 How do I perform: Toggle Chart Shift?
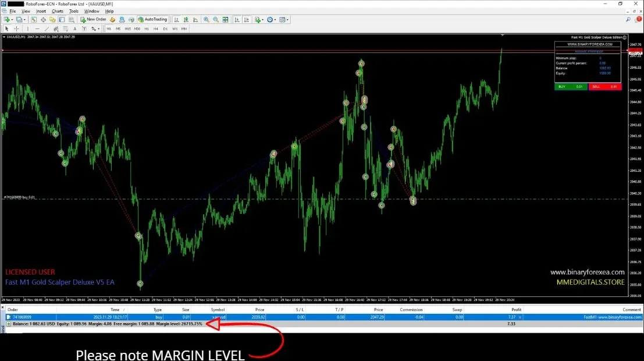[247, 19]
